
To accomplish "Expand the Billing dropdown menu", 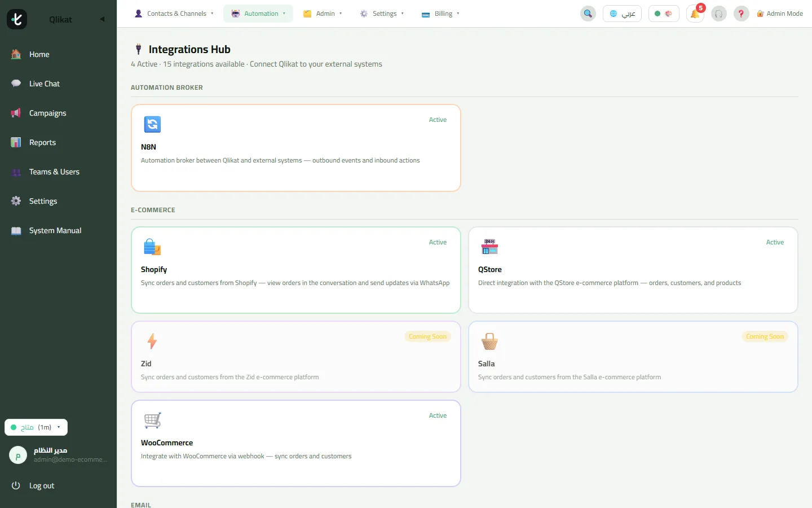I will tap(440, 14).
